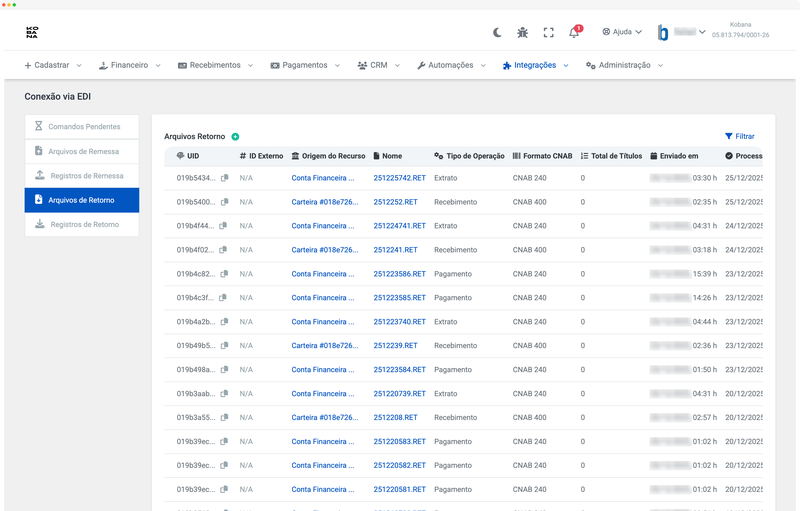Select Arquivos de Remessa in sidebar
Image resolution: width=800 pixels, height=511 pixels.
coord(83,151)
